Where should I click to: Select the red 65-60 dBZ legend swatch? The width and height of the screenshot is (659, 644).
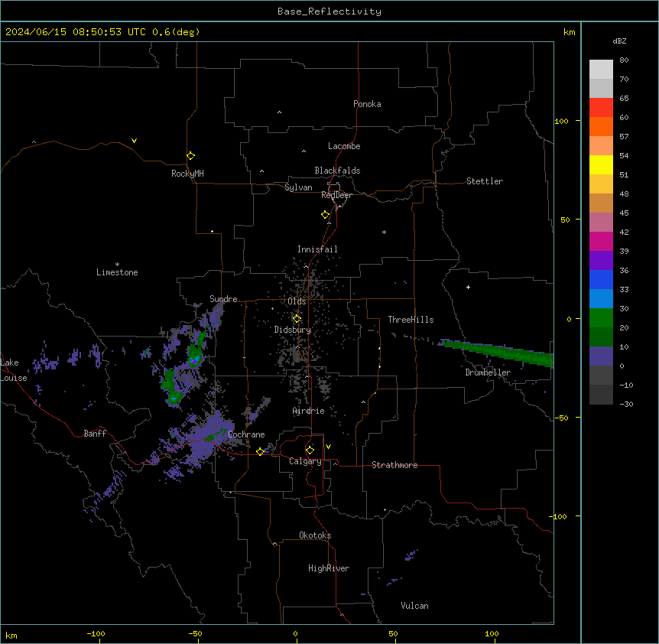click(x=601, y=108)
